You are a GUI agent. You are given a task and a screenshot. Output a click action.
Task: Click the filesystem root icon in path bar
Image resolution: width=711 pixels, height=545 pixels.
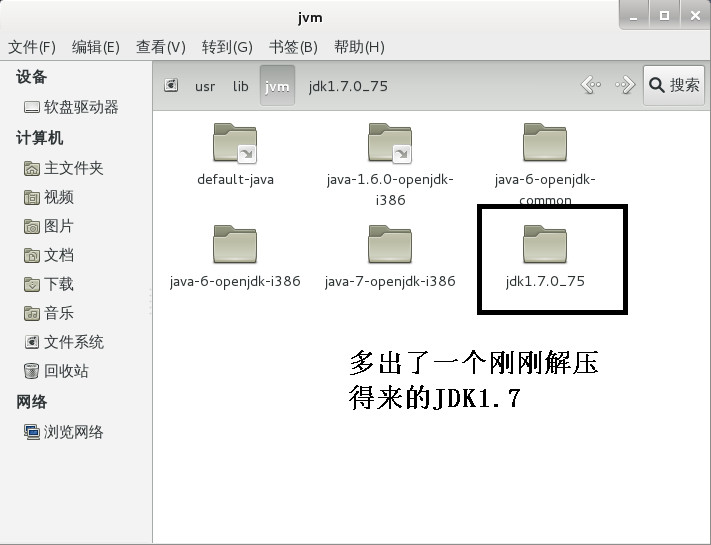tap(171, 85)
